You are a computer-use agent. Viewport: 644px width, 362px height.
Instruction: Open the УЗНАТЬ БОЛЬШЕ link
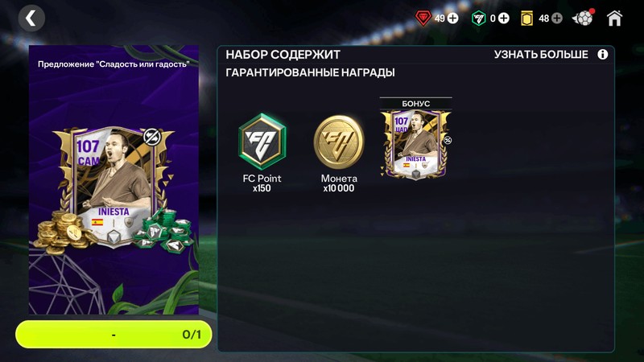pos(541,55)
